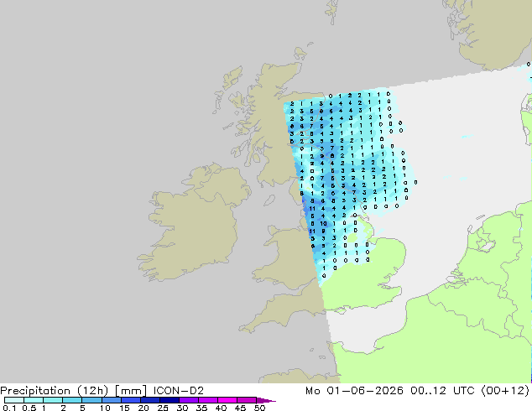Click the 'ICON-D2' model name
The width and height of the screenshot is (532, 411).
(x=179, y=391)
